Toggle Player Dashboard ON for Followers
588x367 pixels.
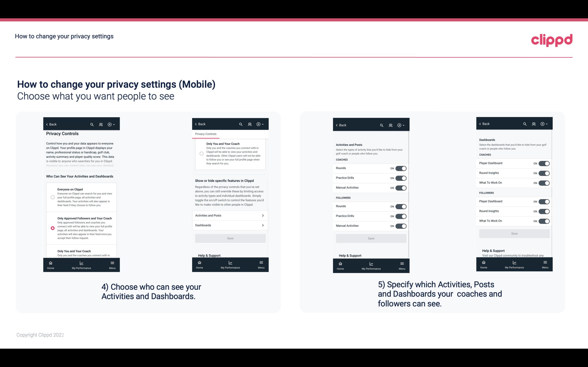[x=544, y=201]
